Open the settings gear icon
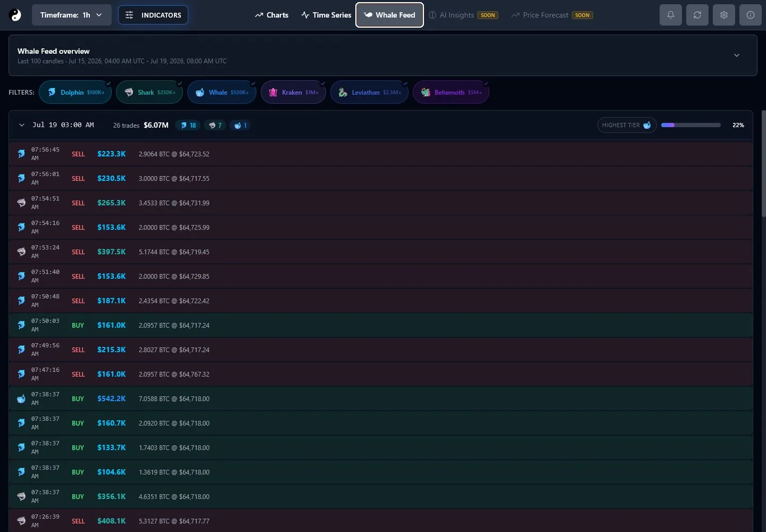766x532 pixels. 724,15
